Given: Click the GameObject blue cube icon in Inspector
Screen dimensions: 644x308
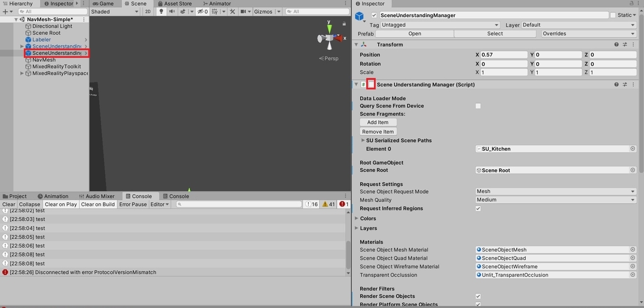Looking at the screenshot, I should (360, 16).
